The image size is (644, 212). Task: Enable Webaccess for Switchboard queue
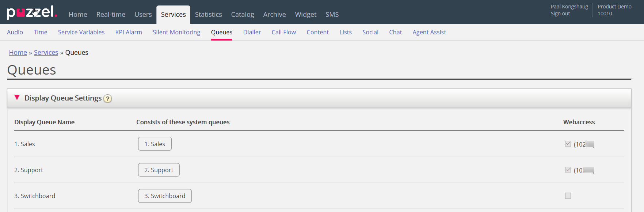[x=568, y=196]
